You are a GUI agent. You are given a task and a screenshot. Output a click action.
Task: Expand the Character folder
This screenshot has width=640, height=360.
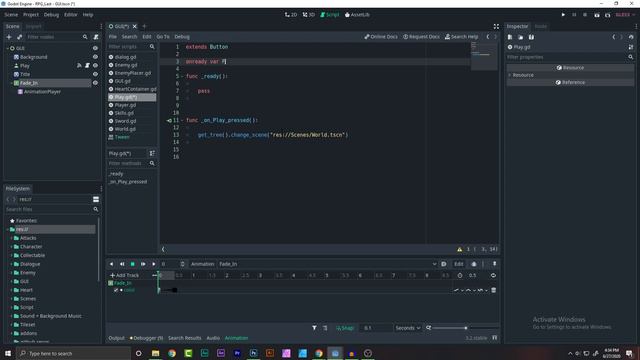tap(11, 247)
